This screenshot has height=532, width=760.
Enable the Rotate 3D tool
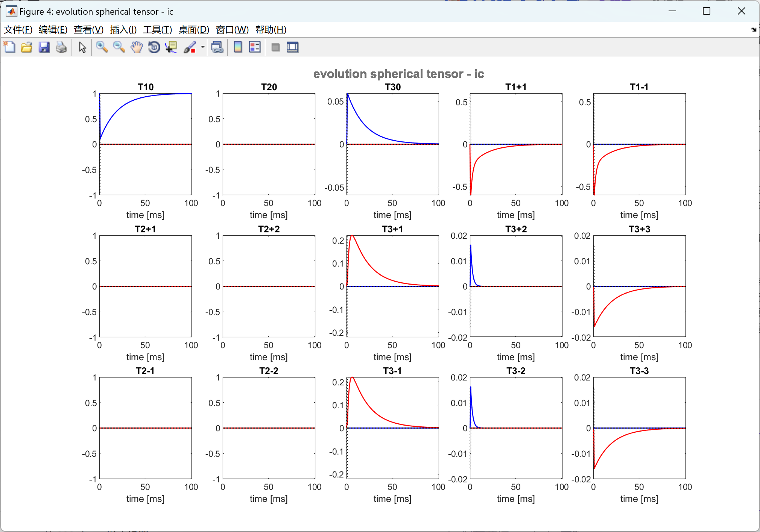click(154, 47)
